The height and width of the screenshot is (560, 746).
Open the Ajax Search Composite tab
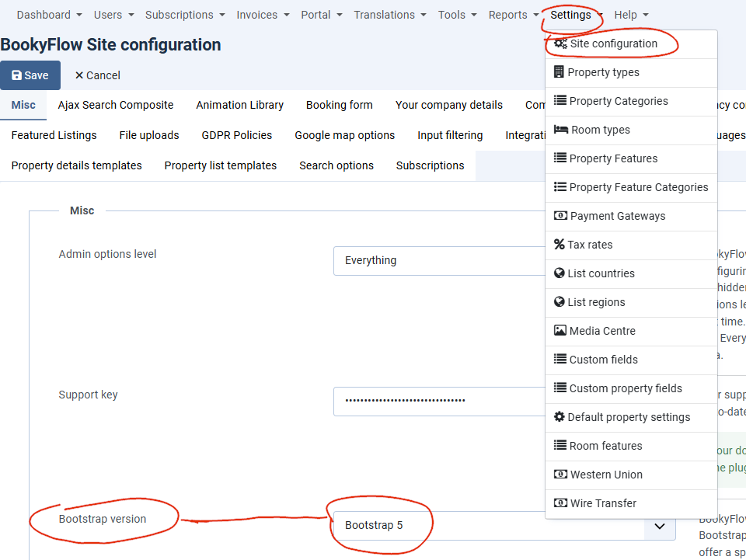116,105
